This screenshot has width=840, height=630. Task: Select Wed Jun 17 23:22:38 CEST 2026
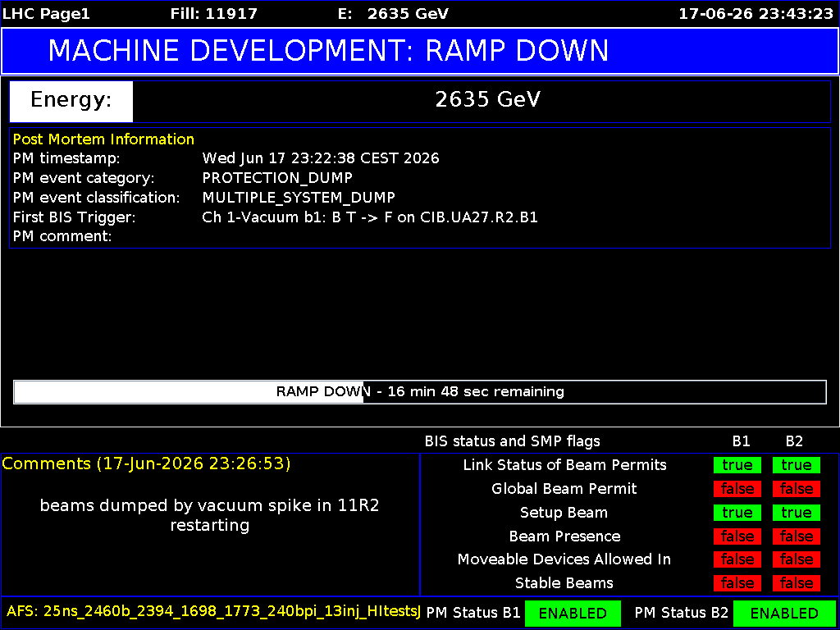(x=321, y=158)
